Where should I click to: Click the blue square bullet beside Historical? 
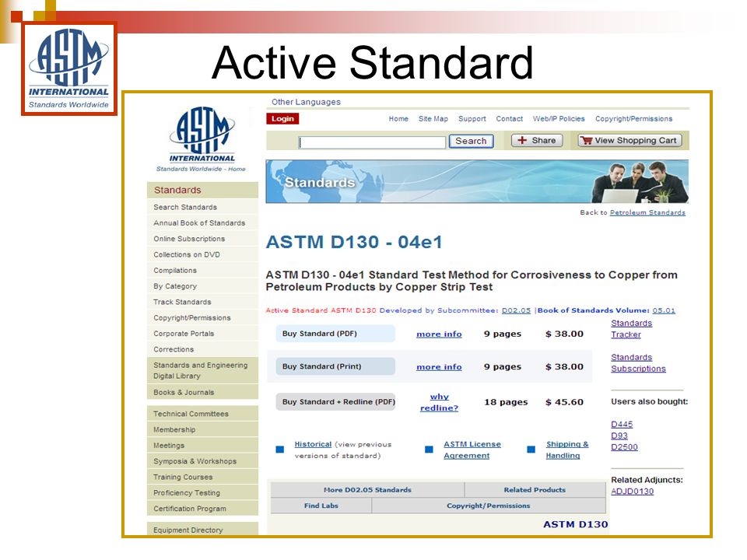point(280,449)
